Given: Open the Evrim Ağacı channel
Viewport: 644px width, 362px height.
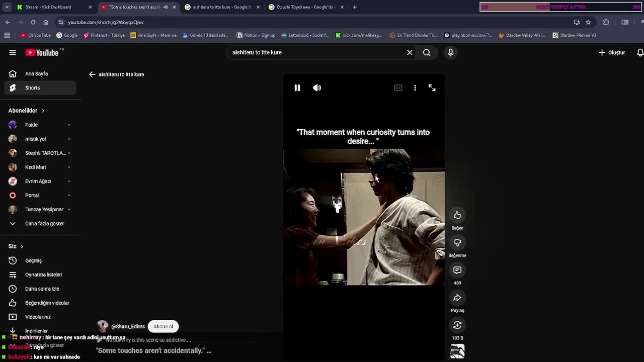Looking at the screenshot, I should (x=40, y=181).
